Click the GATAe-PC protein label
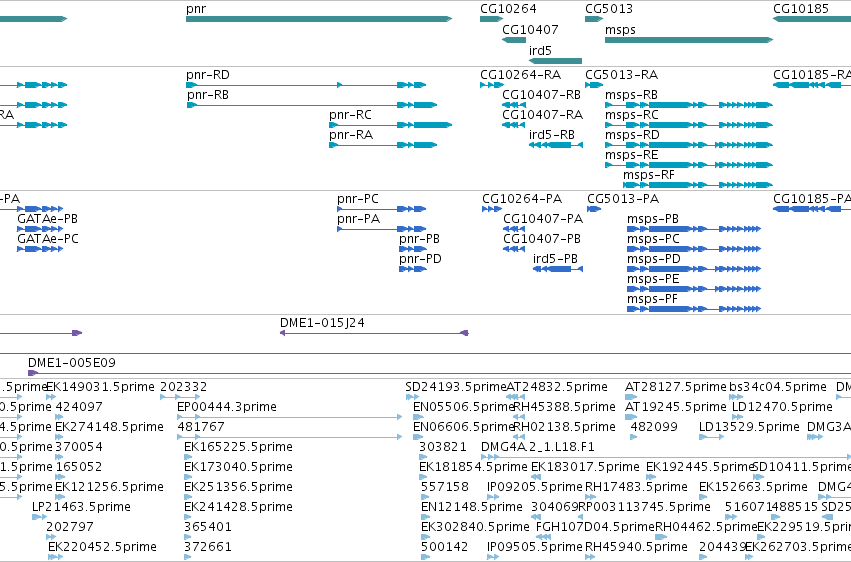The image size is (851, 562). click(x=48, y=239)
